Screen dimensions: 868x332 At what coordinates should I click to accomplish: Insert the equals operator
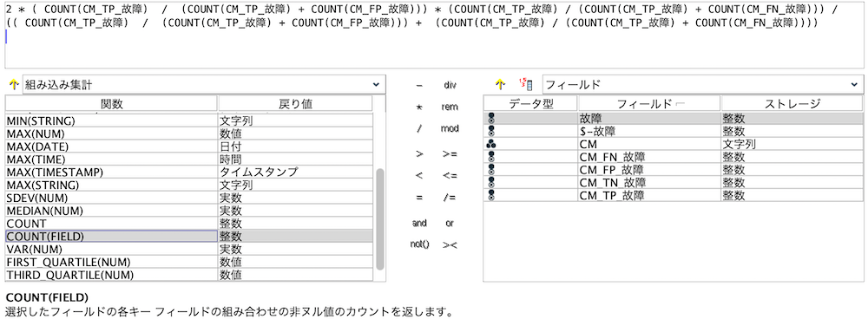tap(419, 198)
